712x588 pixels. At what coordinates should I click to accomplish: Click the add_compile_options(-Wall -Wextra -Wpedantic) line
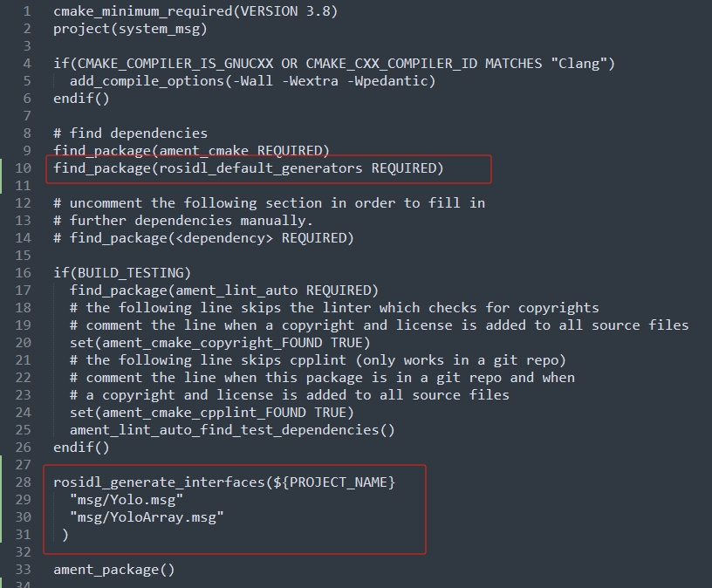[x=252, y=81]
